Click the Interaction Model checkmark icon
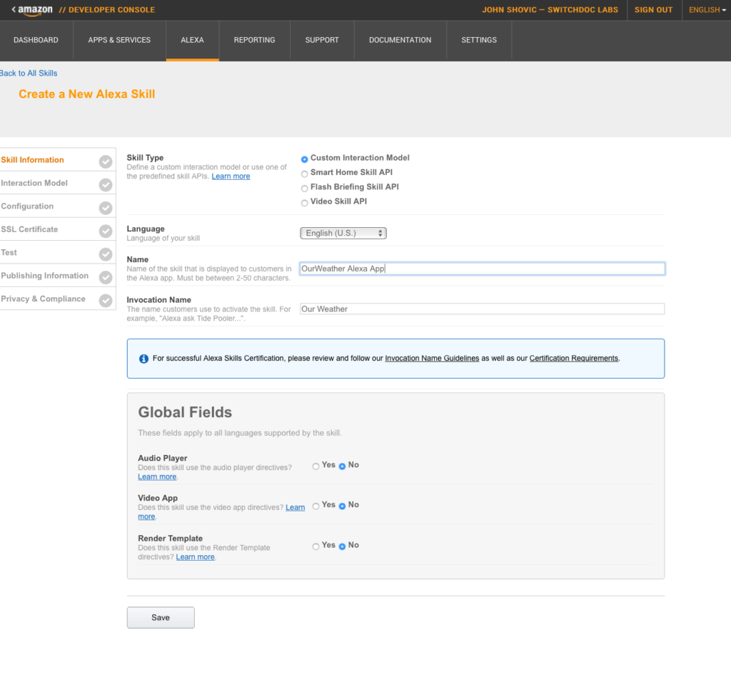731x700 pixels. tap(106, 185)
